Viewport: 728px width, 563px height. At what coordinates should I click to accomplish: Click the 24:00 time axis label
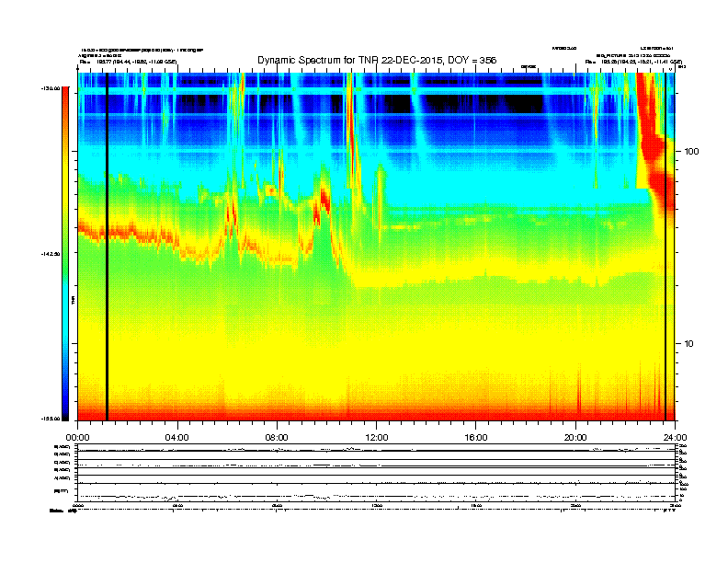(x=675, y=438)
